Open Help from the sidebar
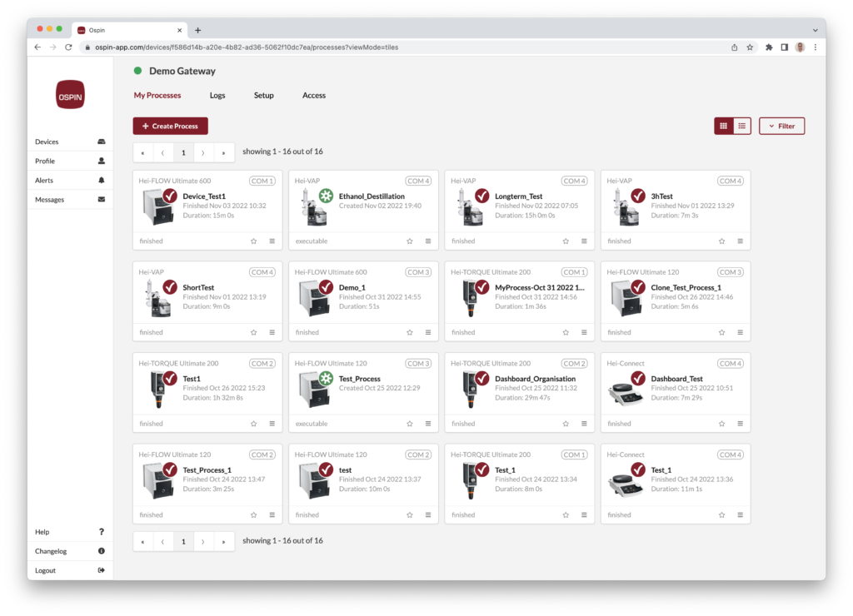853x616 pixels. click(x=70, y=532)
